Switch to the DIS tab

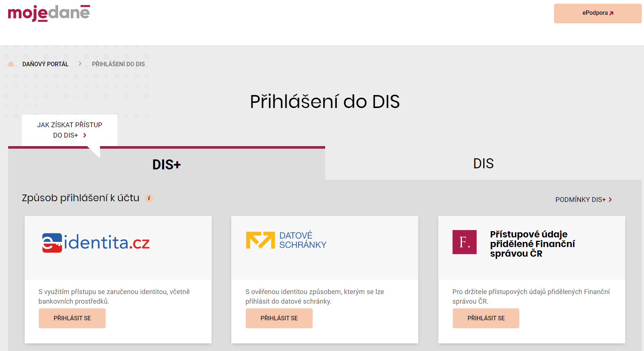[483, 163]
